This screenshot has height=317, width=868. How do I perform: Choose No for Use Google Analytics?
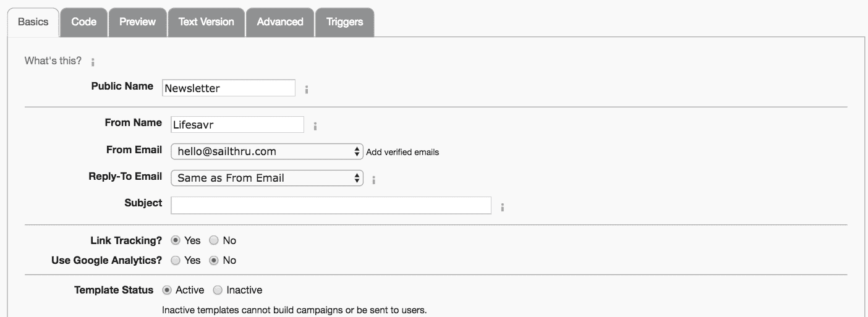coord(214,260)
